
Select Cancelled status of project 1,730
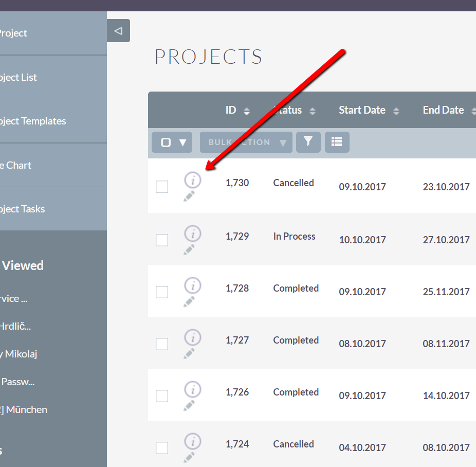[x=294, y=183]
